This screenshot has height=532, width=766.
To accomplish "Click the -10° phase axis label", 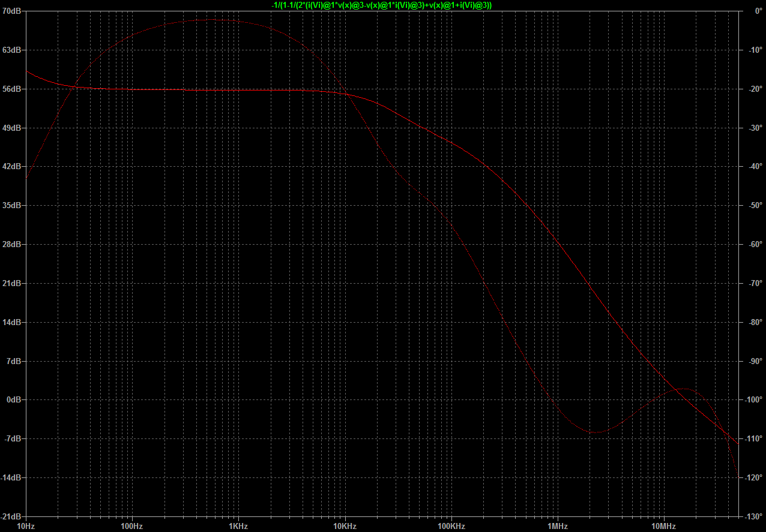I will click(x=754, y=50).
